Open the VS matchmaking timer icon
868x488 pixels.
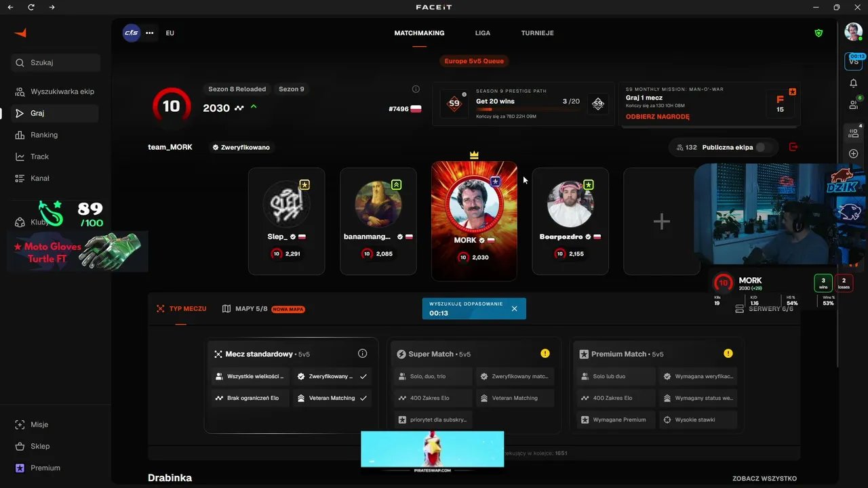[853, 60]
